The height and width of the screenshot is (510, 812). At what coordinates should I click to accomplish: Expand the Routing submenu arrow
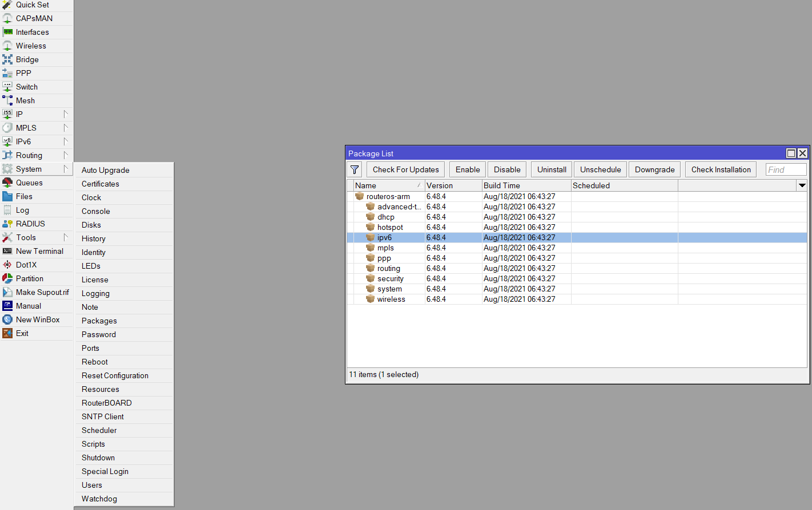click(x=66, y=155)
